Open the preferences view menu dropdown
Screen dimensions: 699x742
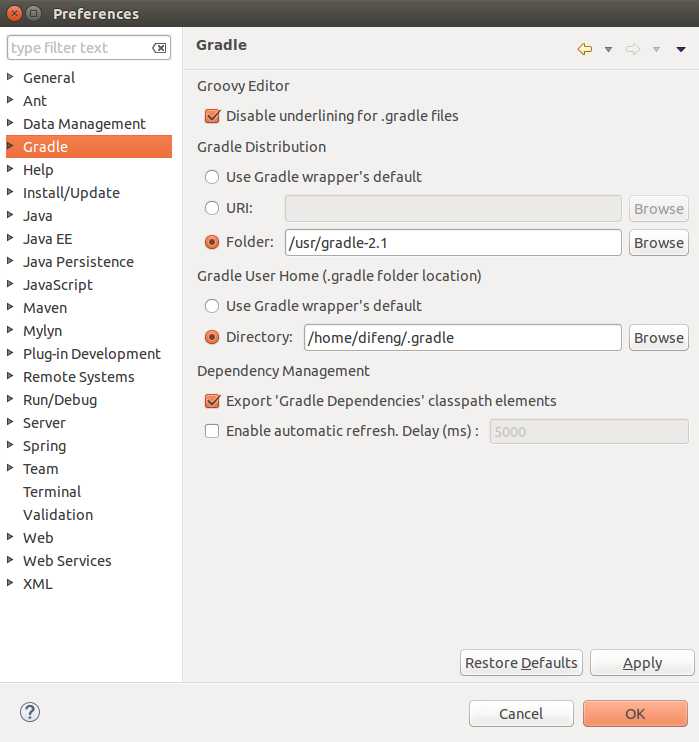pos(681,49)
